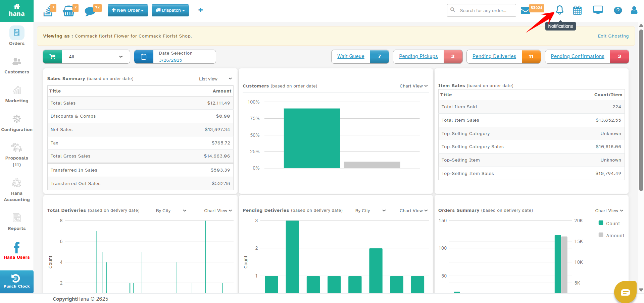
Task: Click the green bar in Customers chart
Action: click(312, 138)
